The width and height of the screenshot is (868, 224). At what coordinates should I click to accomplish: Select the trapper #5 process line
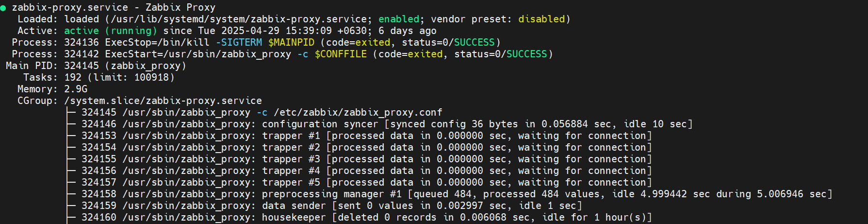pos(367,182)
